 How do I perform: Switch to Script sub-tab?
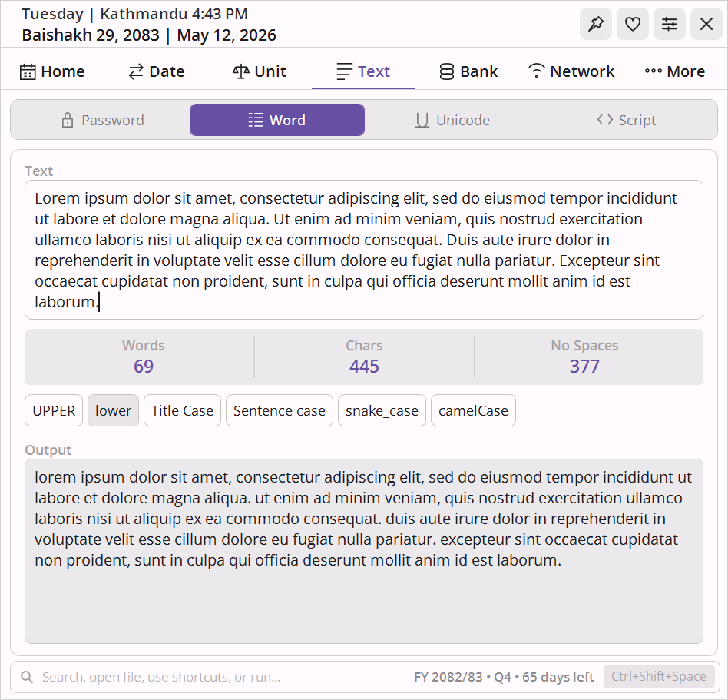click(627, 121)
